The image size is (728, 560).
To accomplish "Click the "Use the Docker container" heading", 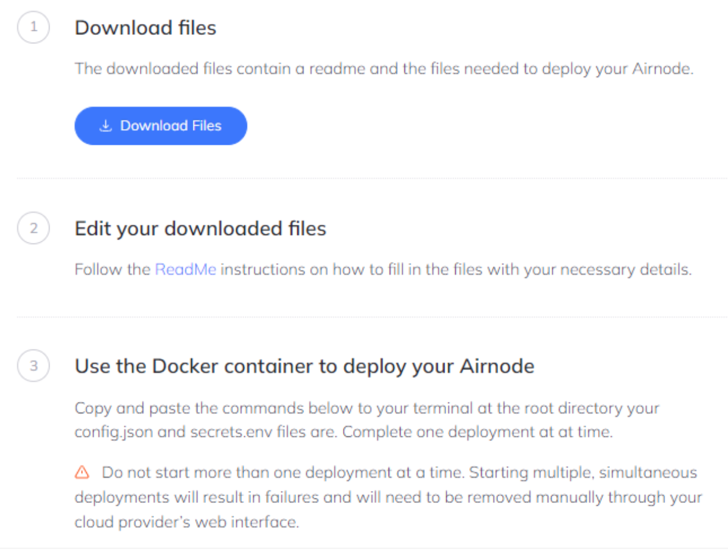I will pos(304,366).
